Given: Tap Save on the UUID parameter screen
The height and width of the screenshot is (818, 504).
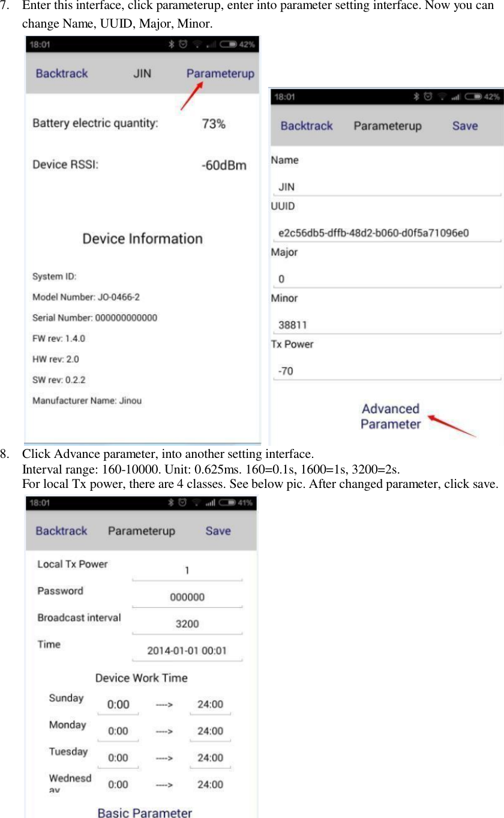Looking at the screenshot, I should [465, 126].
